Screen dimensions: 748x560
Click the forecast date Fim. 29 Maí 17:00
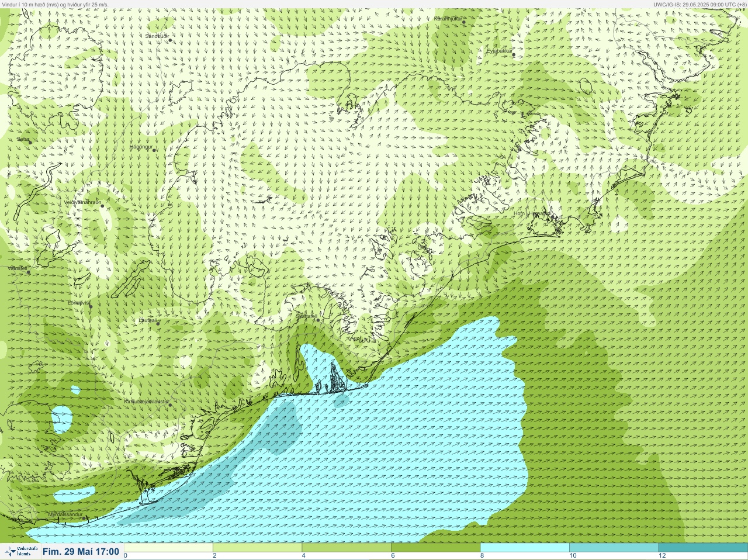click(x=81, y=551)
